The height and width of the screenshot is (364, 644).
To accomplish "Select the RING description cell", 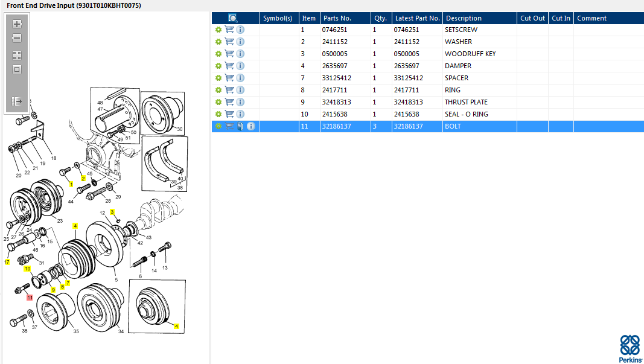I will point(453,90).
